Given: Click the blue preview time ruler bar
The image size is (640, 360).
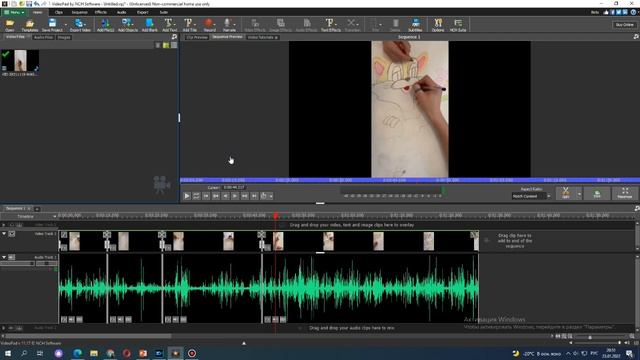Looking at the screenshot, I should tap(410, 180).
